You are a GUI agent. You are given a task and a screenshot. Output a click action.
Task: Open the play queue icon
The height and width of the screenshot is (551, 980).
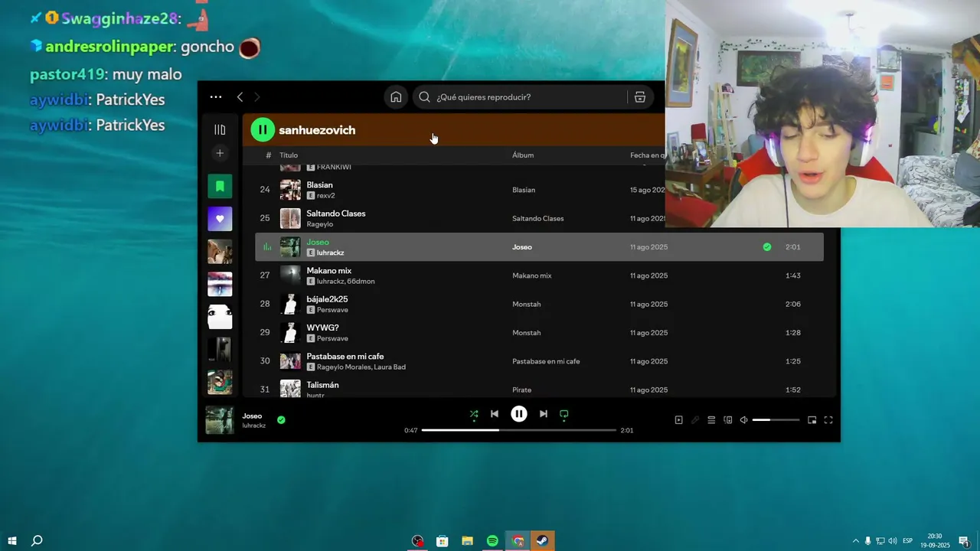[711, 420]
